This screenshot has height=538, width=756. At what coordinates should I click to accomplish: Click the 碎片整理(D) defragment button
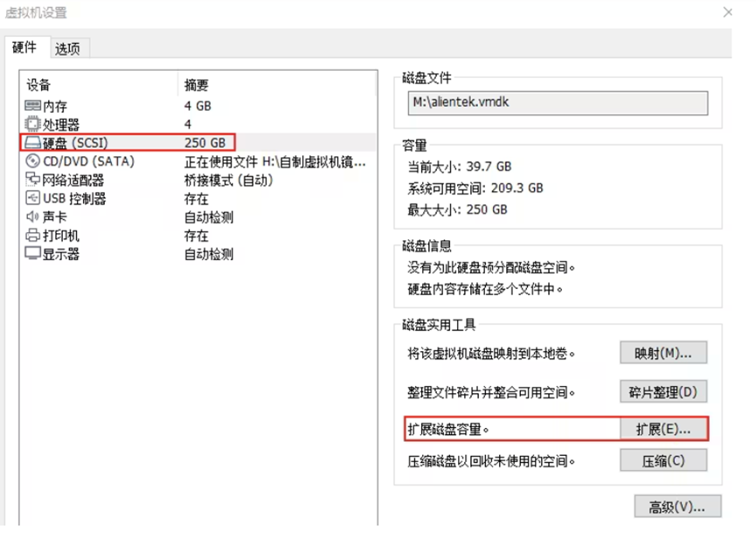coord(663,391)
